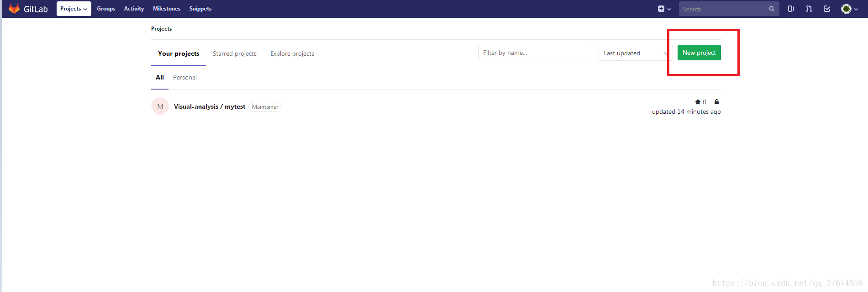Select the Personal filter tab
The image size is (868, 292).
click(184, 77)
